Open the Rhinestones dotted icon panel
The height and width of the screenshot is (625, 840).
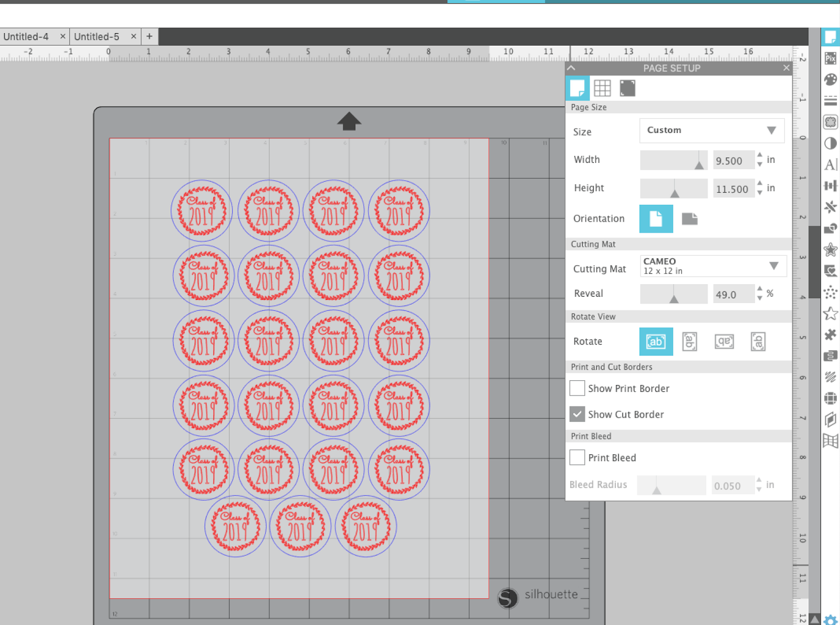click(x=831, y=292)
